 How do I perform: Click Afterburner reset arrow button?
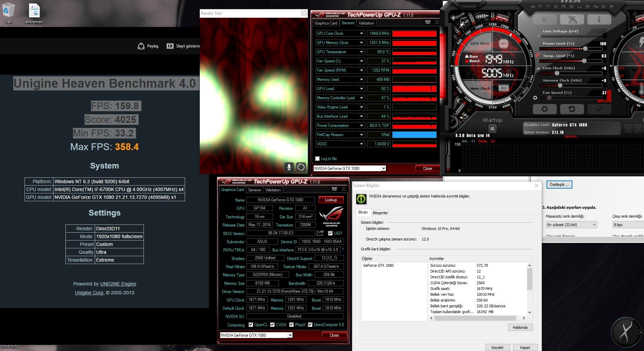click(x=572, y=109)
